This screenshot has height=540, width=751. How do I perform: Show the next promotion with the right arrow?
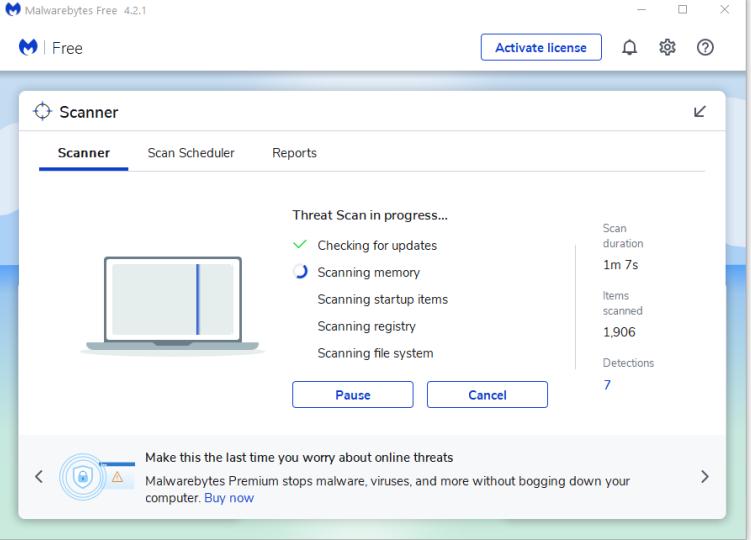pyautogui.click(x=705, y=477)
